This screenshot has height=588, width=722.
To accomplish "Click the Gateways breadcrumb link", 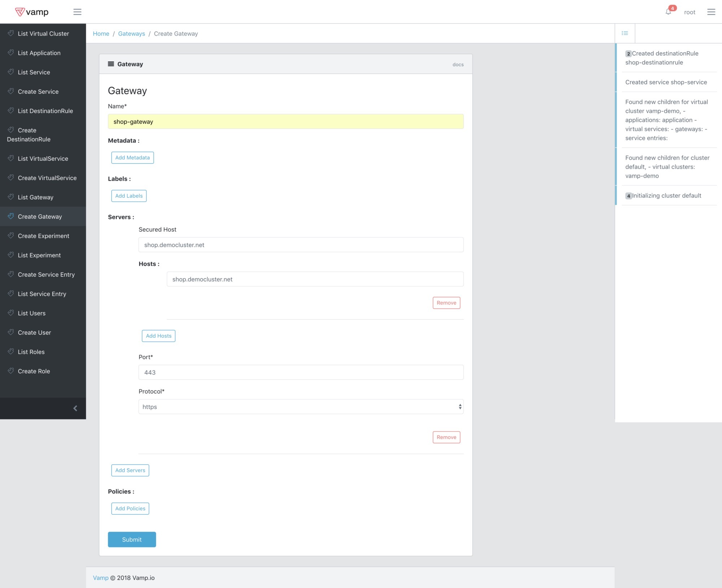I will [x=131, y=34].
